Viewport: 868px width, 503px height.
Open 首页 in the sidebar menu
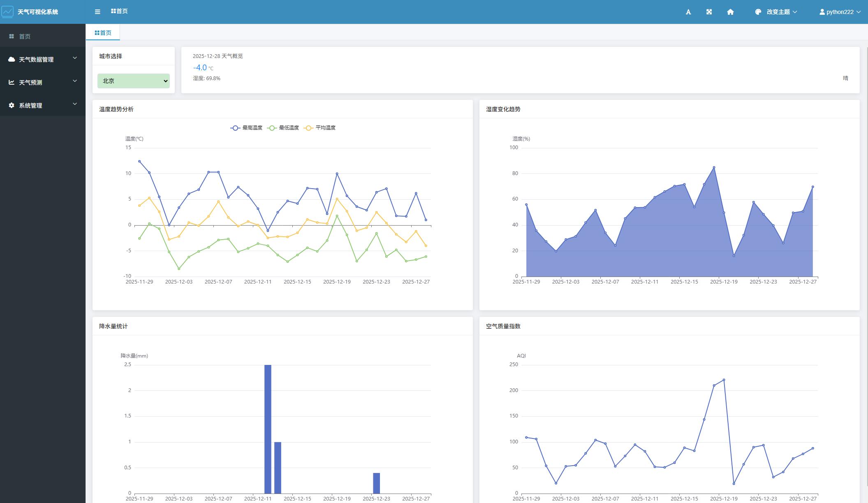click(25, 36)
